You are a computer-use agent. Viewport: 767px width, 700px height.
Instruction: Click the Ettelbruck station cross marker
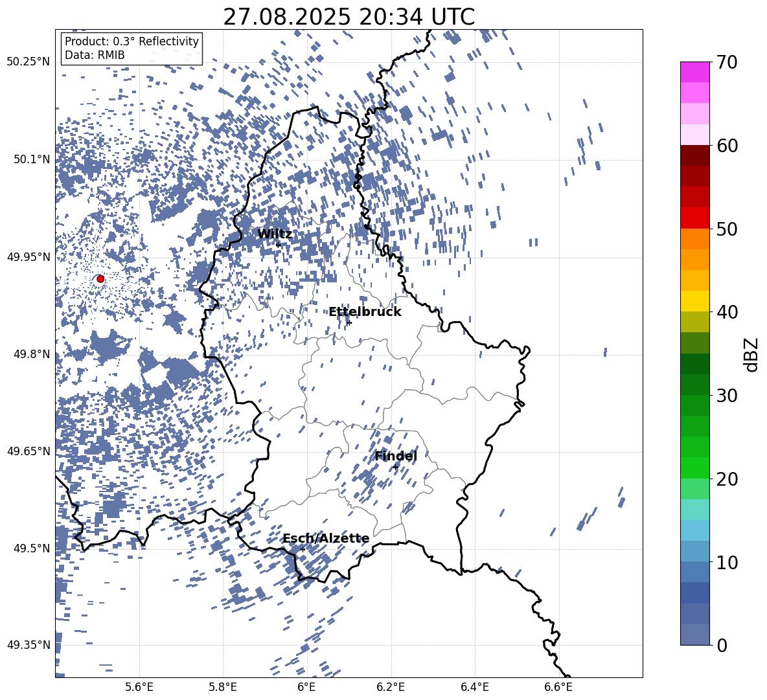tap(349, 322)
